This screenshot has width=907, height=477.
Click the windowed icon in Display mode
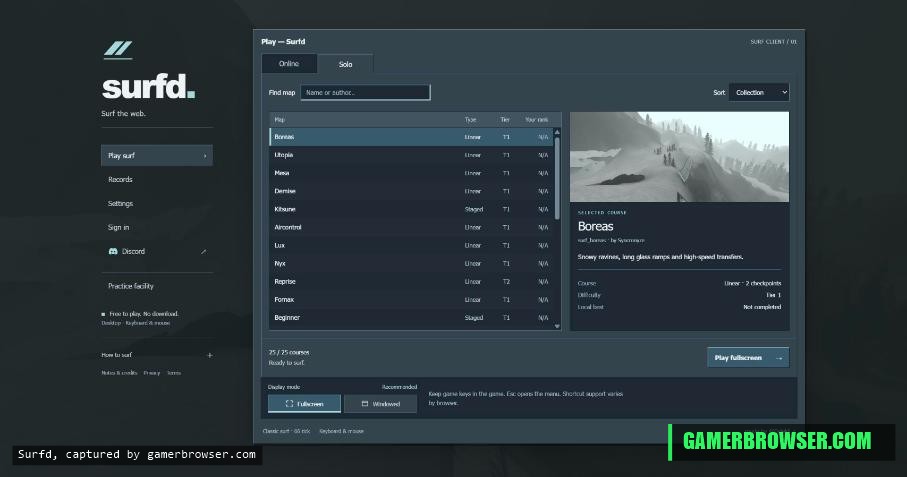[x=364, y=404]
